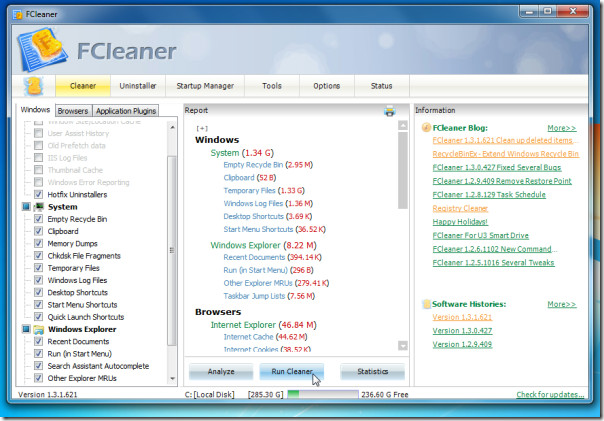Click the Windows Explorer folder icon in the tree

coord(39,330)
